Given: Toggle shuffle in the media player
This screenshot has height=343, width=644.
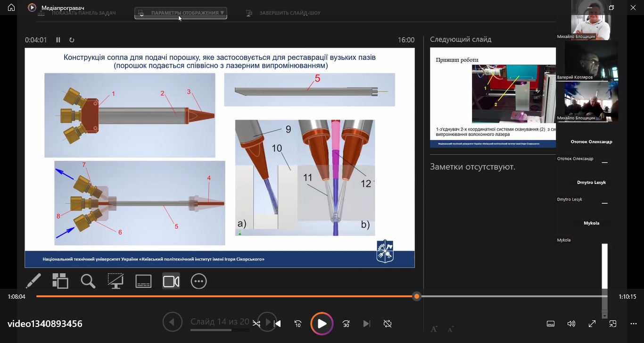Looking at the screenshot, I should [x=256, y=324].
